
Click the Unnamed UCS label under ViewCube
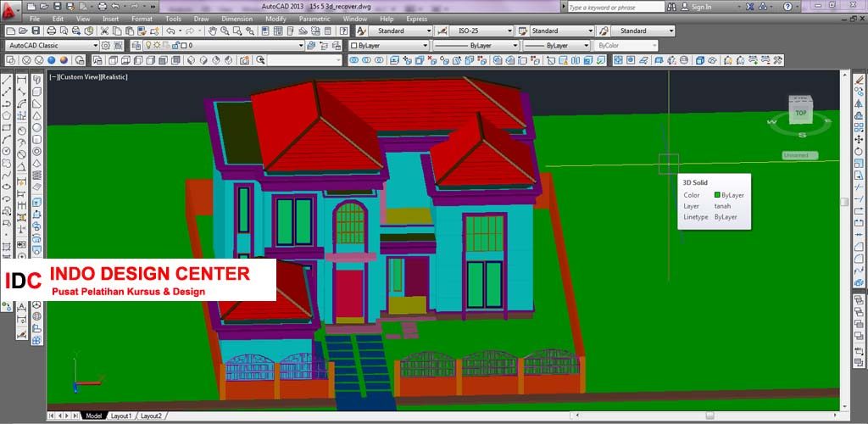(x=800, y=155)
